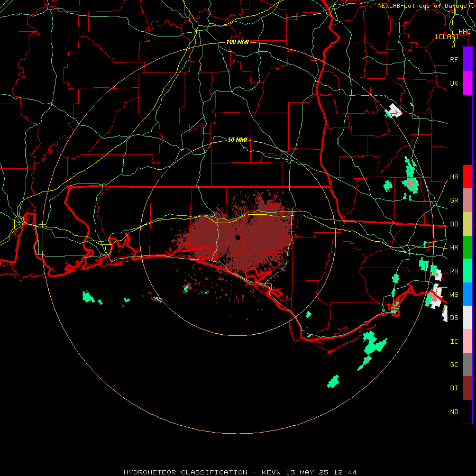Click the HA legend label
Screen dimensions: 476x476
pyautogui.click(x=454, y=177)
